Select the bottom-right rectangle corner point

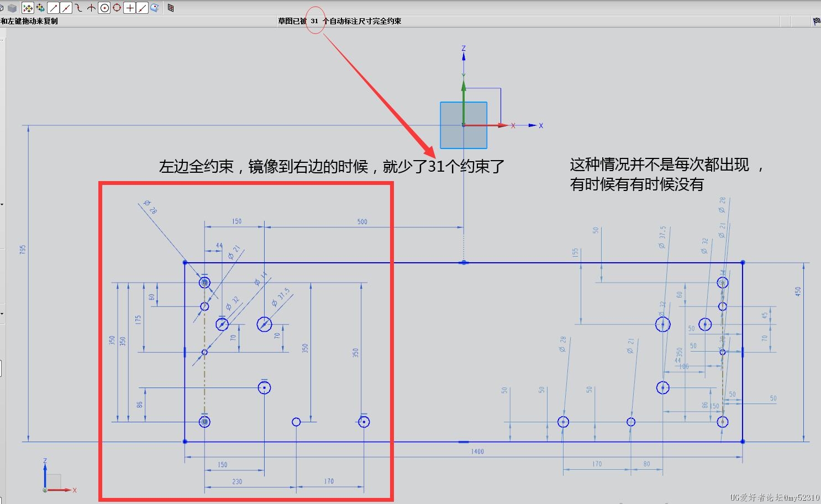click(743, 442)
